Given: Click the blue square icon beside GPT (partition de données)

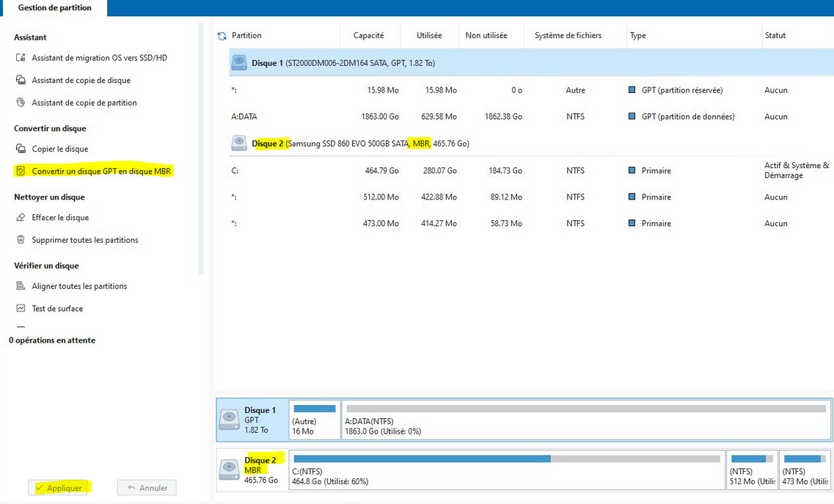Looking at the screenshot, I should pos(632,116).
